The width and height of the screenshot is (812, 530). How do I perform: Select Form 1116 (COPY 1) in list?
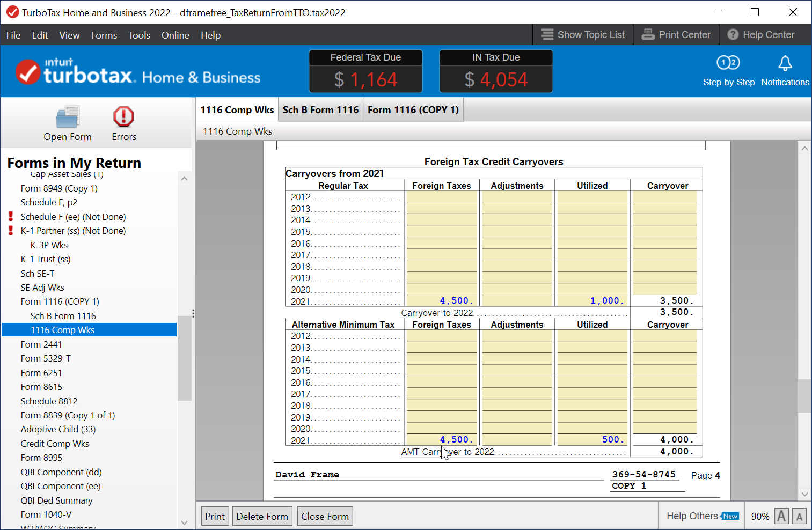point(60,301)
